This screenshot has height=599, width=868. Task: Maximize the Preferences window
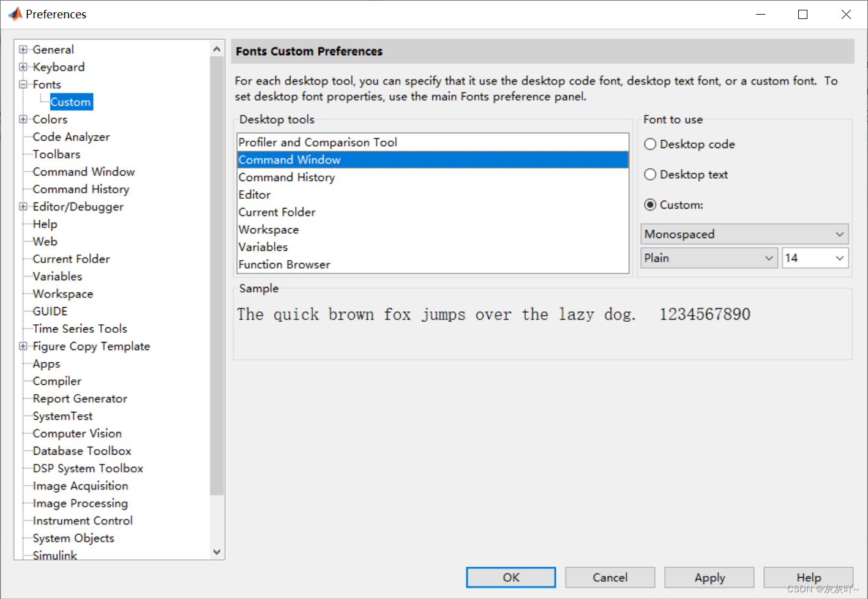[x=803, y=14]
